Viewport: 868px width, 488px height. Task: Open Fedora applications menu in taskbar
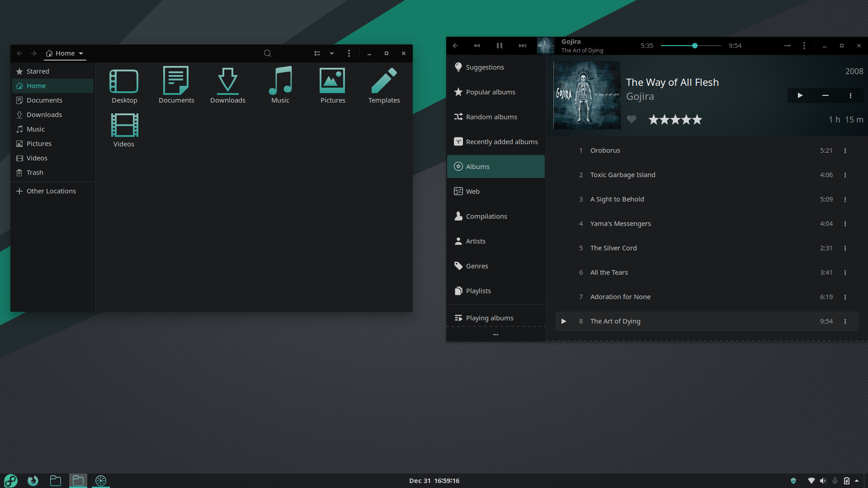tap(10, 481)
